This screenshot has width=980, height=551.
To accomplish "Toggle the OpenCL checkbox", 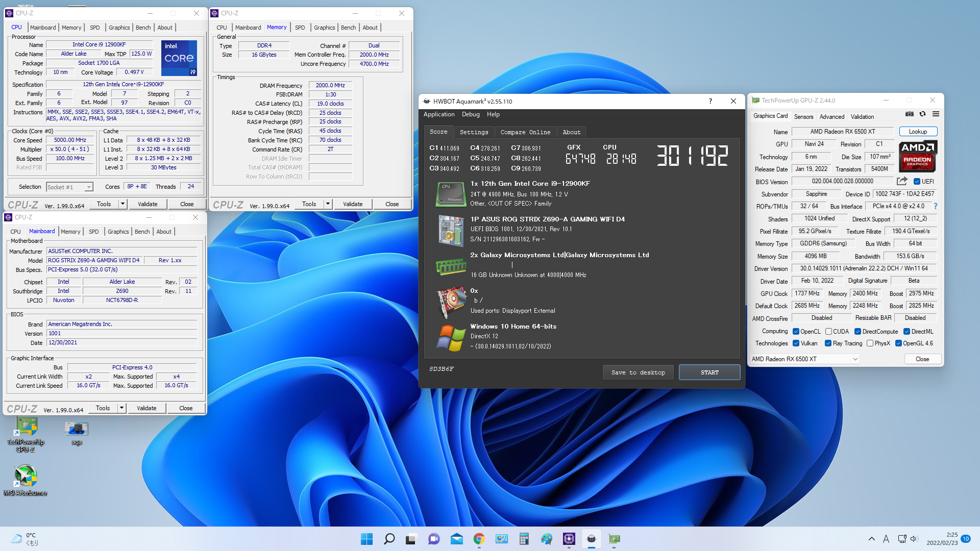I will [796, 332].
